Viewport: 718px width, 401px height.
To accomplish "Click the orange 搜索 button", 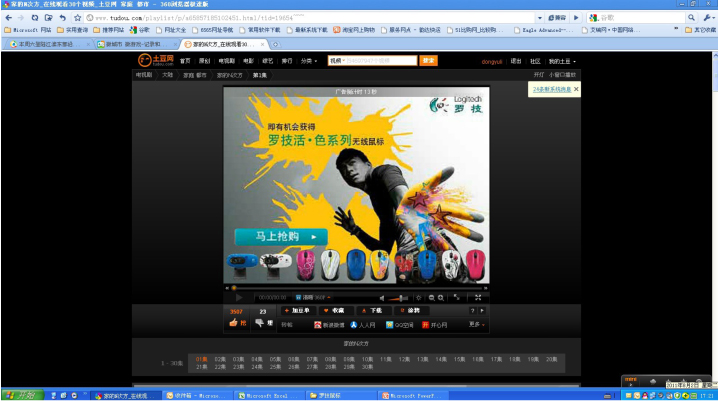I will (x=429, y=60).
